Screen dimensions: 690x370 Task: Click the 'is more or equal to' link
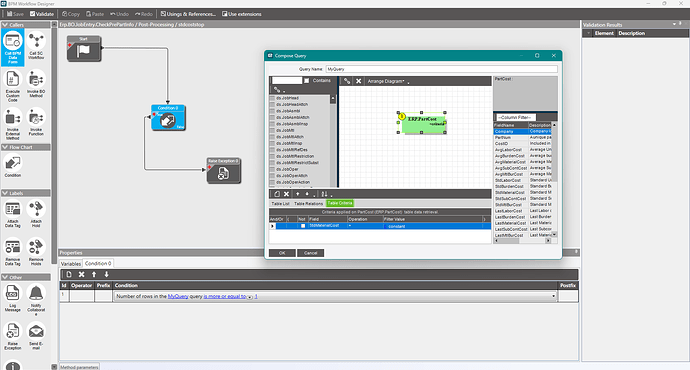coord(224,297)
